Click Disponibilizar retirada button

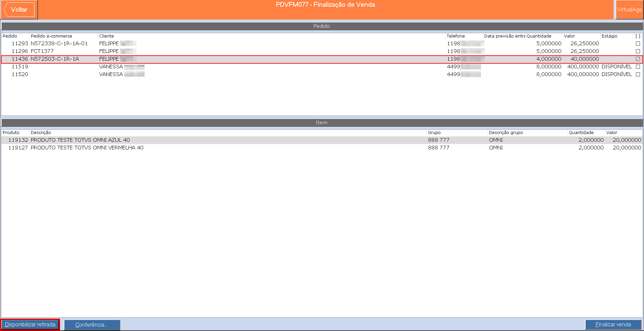[30, 325]
